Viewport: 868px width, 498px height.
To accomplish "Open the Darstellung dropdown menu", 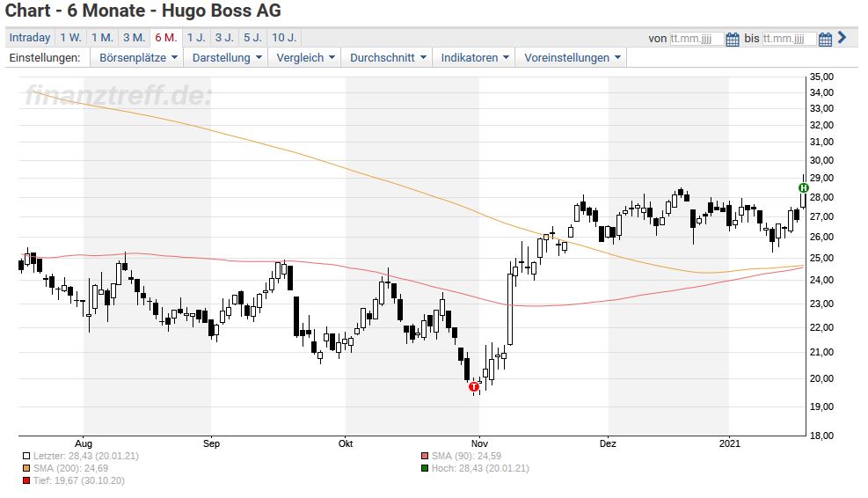I will (226, 57).
